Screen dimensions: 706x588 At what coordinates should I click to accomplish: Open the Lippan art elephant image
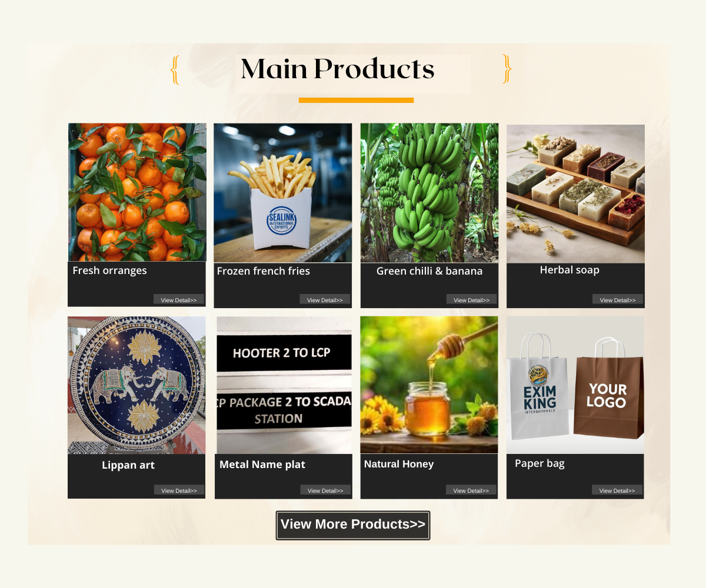[x=136, y=385]
